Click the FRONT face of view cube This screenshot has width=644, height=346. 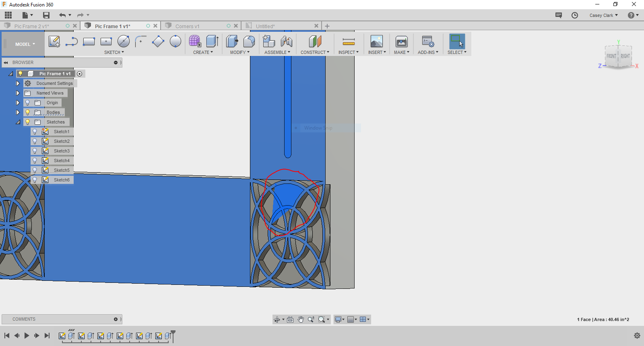611,56
